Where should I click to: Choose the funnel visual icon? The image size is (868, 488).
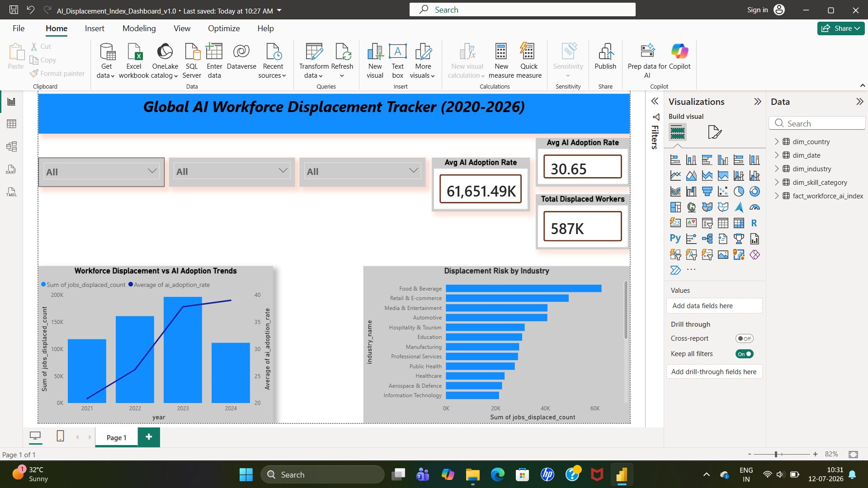pyautogui.click(x=707, y=192)
